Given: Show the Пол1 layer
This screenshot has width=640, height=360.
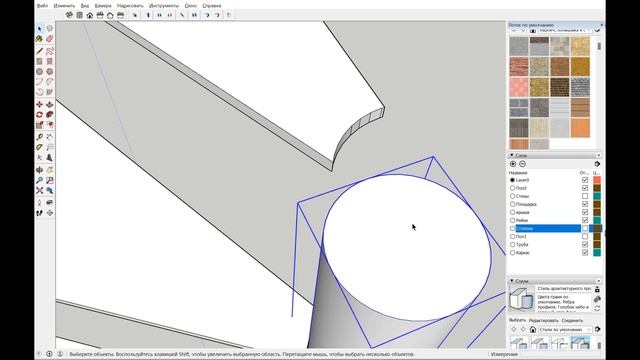Looking at the screenshot, I should click(x=585, y=236).
